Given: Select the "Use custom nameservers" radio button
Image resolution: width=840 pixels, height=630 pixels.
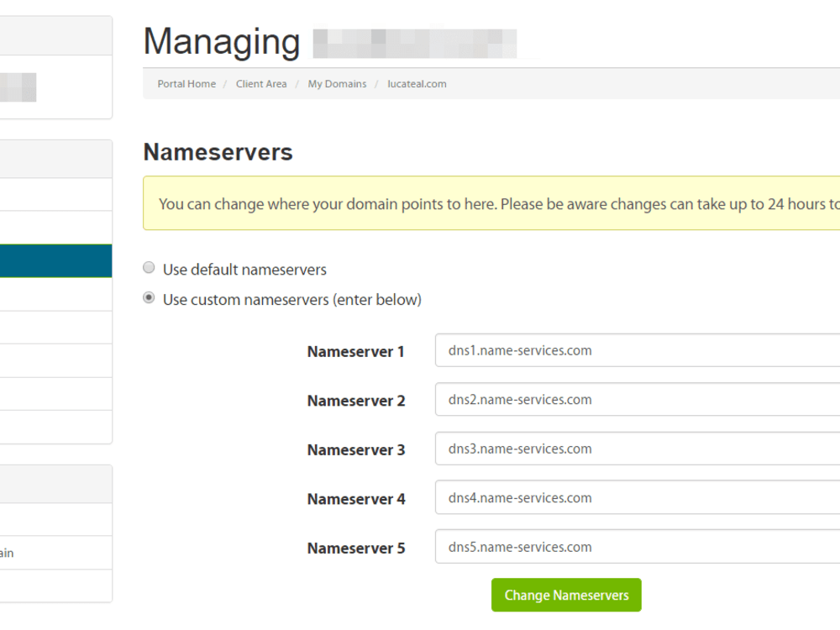Looking at the screenshot, I should point(149,297).
